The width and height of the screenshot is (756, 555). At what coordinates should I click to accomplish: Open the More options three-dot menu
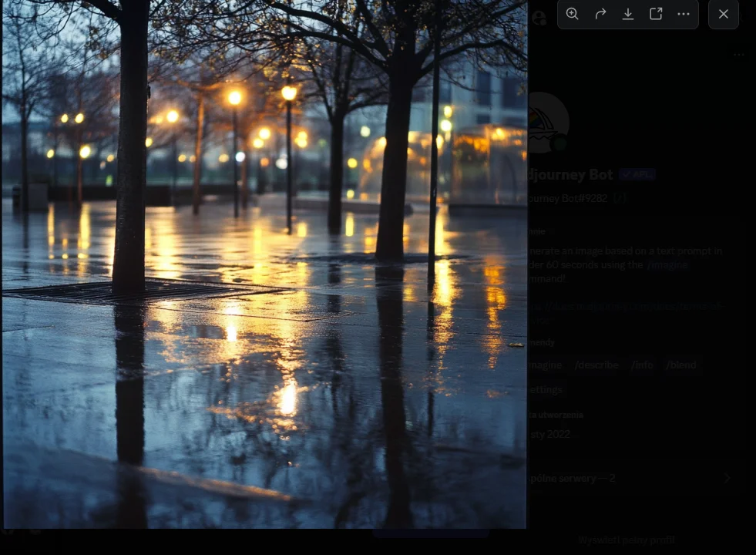[x=684, y=14]
